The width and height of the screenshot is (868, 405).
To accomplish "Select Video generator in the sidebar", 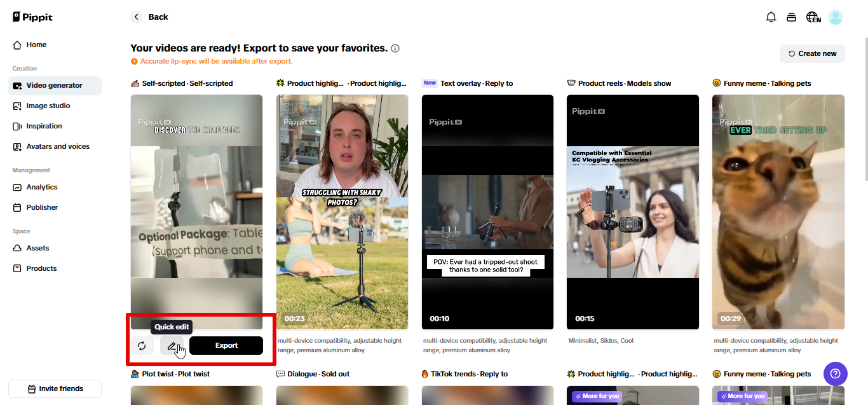I will (x=55, y=85).
